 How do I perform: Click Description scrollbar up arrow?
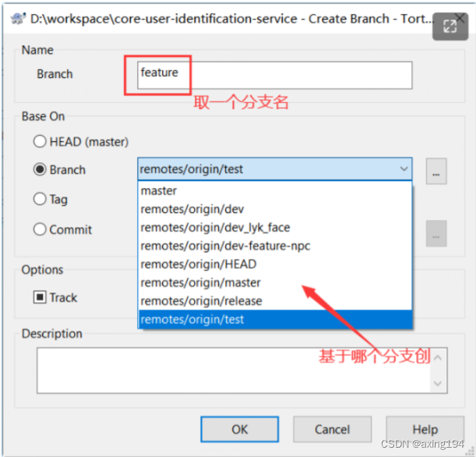click(x=438, y=358)
